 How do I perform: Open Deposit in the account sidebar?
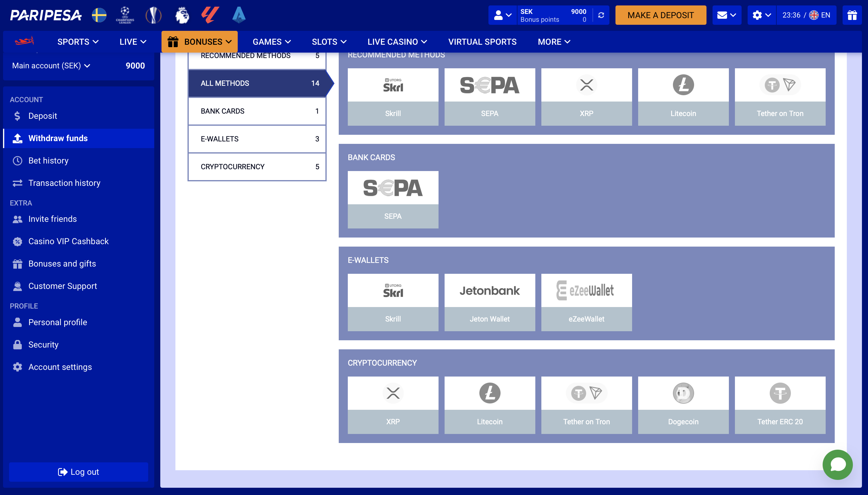tap(79, 116)
